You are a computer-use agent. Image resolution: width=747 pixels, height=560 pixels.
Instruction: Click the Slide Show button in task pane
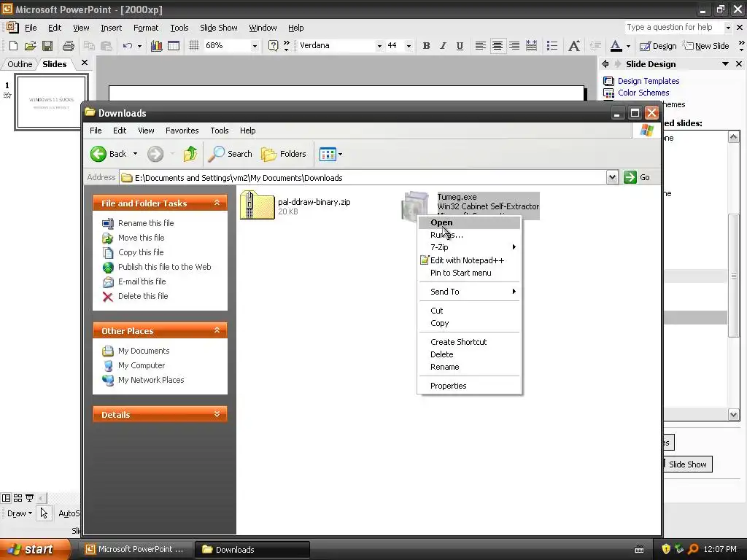[x=687, y=464]
